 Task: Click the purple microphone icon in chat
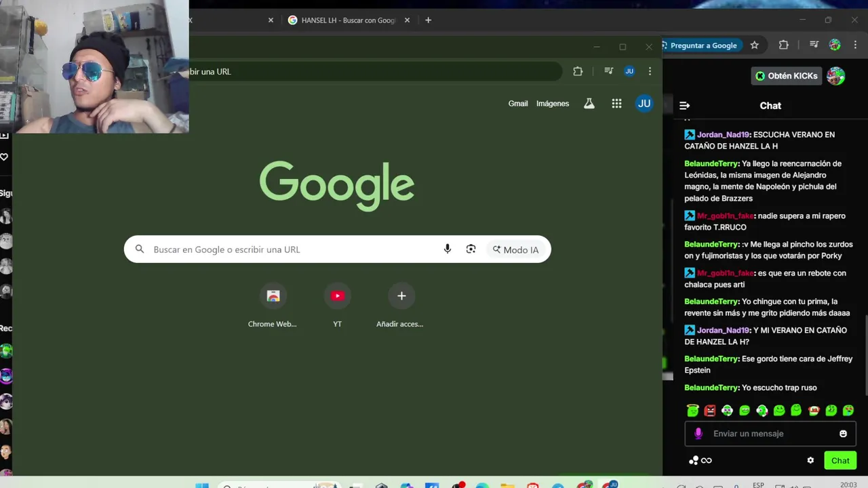(698, 434)
